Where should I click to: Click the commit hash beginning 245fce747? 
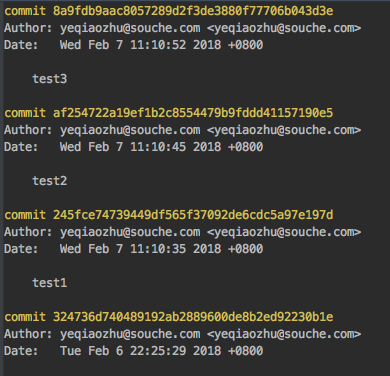(x=193, y=215)
